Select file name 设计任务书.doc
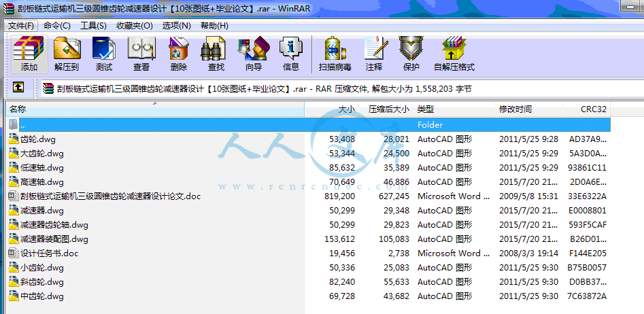This screenshot has width=644, height=314. point(49,254)
